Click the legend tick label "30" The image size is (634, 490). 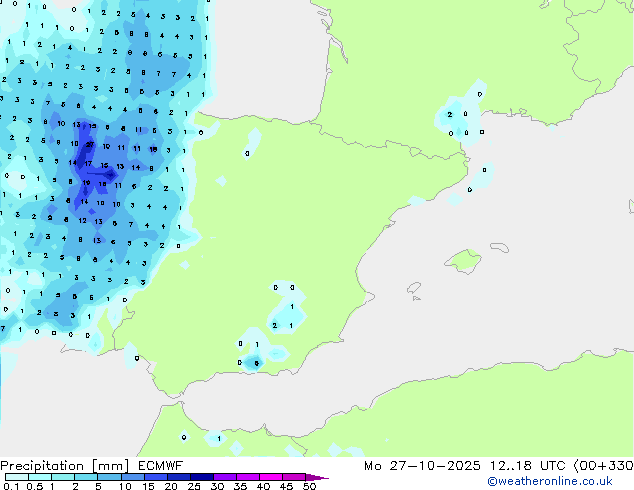coord(217,486)
